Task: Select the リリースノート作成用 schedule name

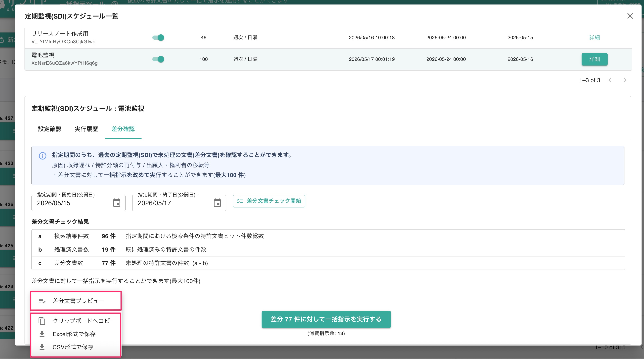Action: 60,33
